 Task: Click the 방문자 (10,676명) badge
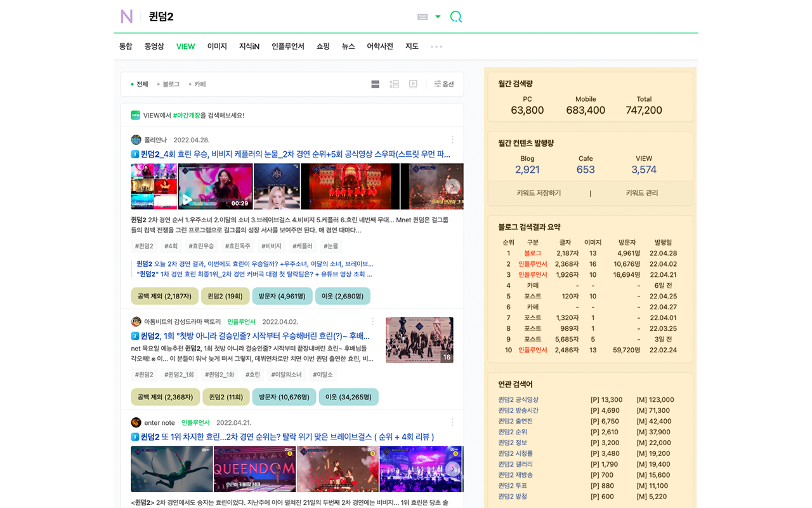[284, 397]
